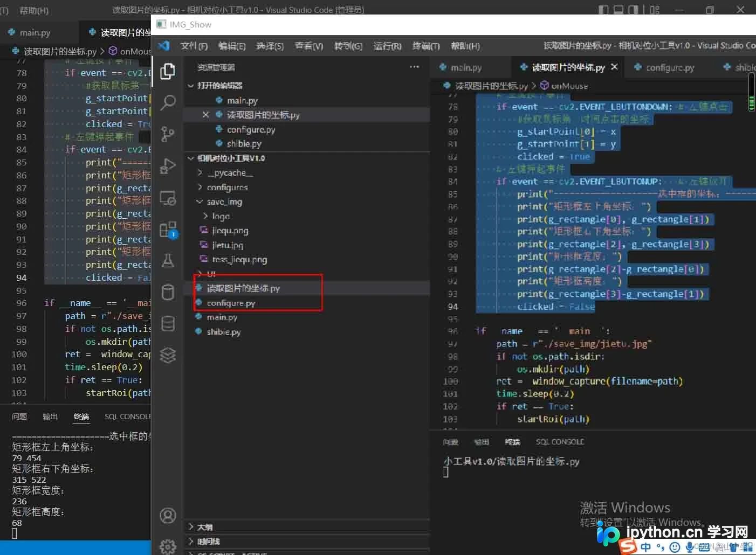This screenshot has width=756, height=555.
Task: Click the VS Code logo beside 文件(F)
Action: point(164,46)
